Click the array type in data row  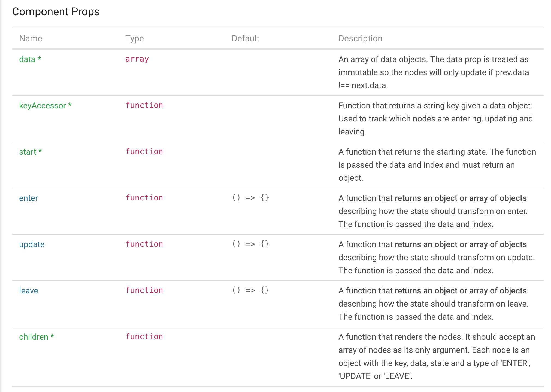tap(137, 59)
